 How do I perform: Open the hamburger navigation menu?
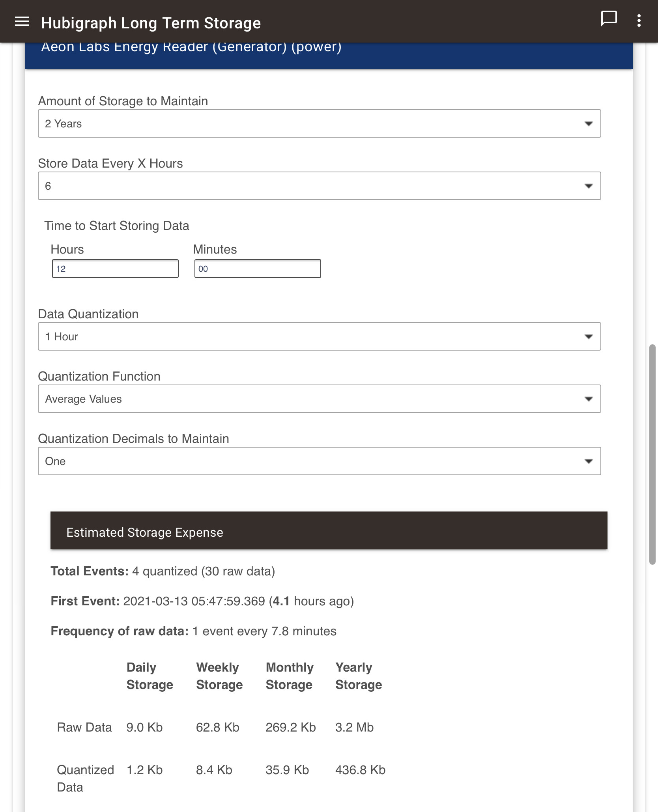pos(22,22)
